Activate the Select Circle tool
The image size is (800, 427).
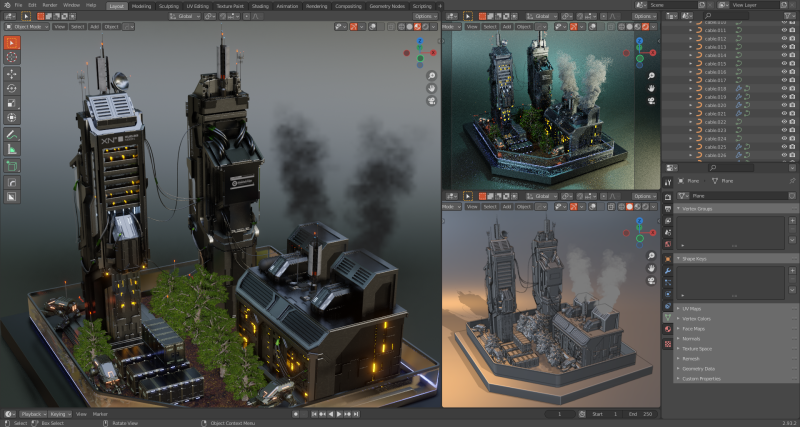pos(12,57)
